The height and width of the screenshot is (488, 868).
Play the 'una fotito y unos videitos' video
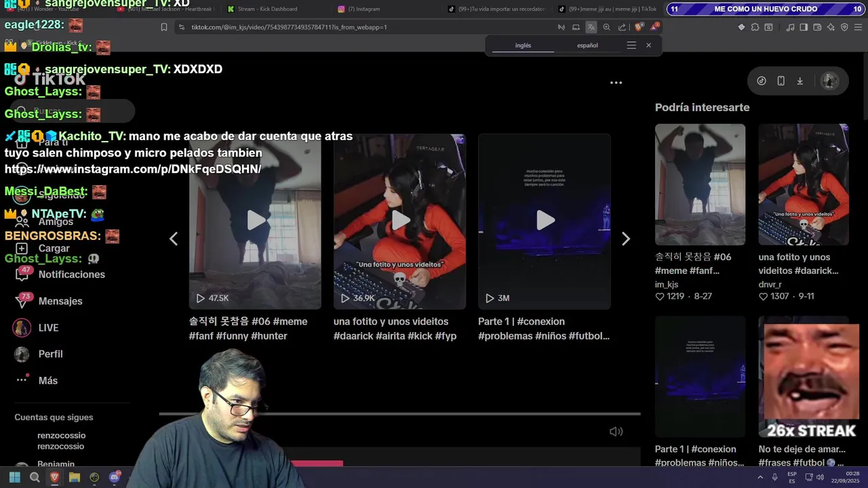399,221
